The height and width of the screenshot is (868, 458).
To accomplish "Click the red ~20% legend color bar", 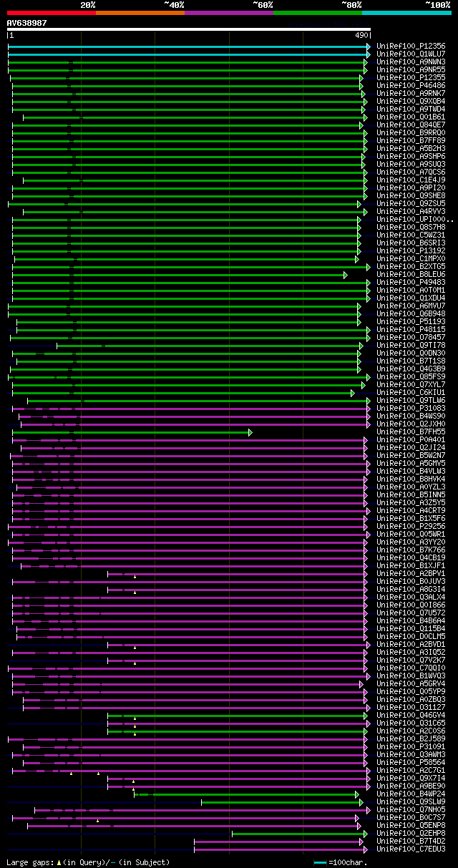I will coord(52,13).
